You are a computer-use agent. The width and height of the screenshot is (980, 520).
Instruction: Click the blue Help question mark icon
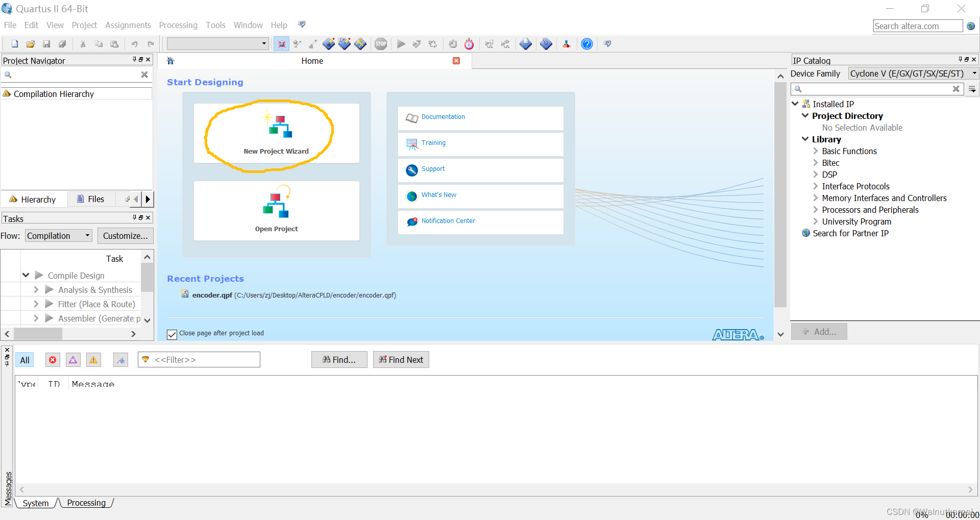coord(587,44)
